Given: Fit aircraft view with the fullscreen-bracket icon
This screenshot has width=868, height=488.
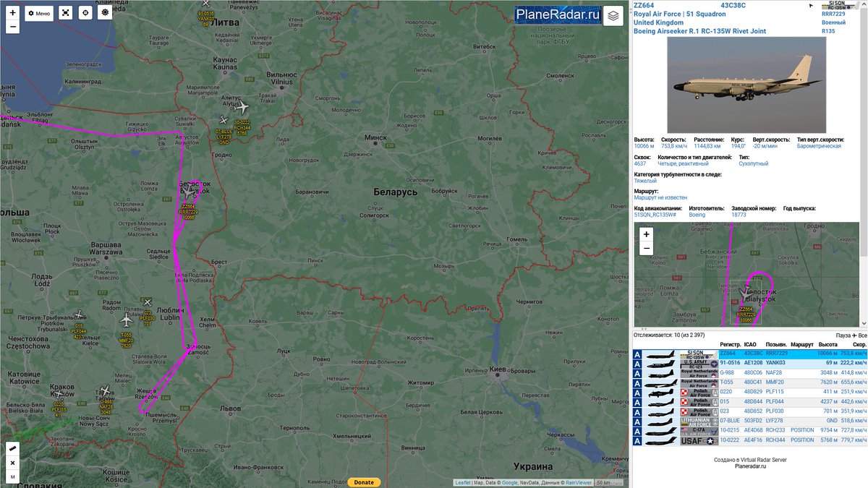Looking at the screenshot, I should click(66, 13).
